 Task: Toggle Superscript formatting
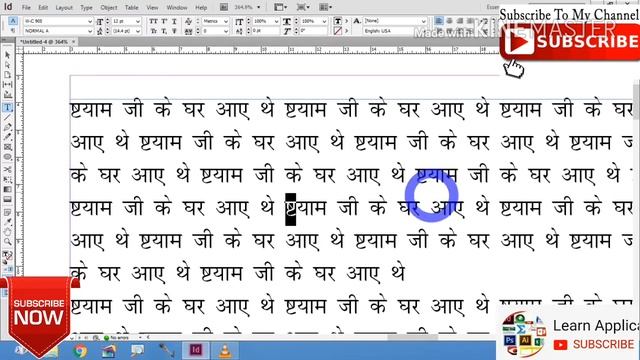(164, 21)
